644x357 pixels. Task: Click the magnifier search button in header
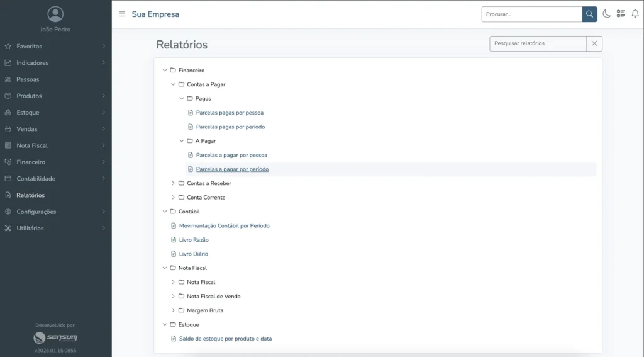coord(589,14)
